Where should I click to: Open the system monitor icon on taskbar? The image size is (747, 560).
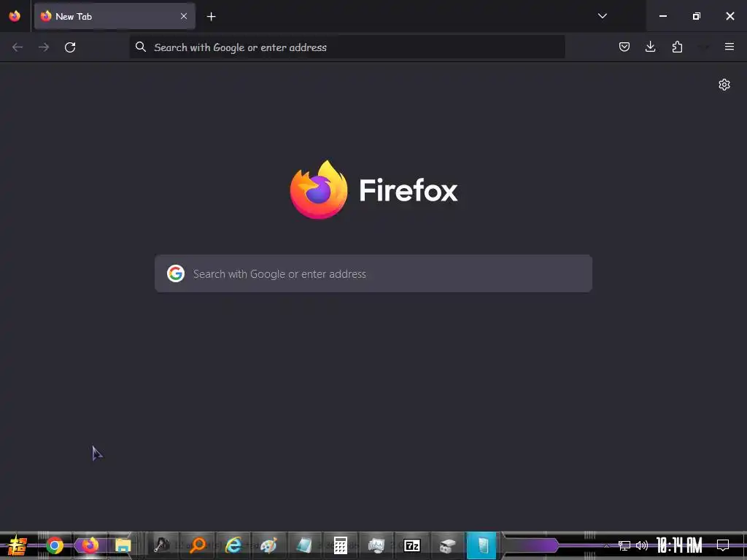coord(376,545)
